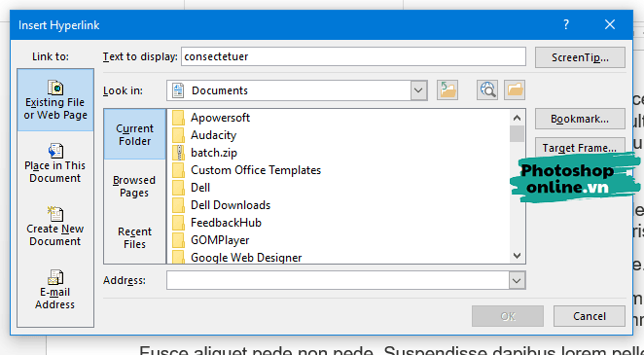The width and height of the screenshot is (644, 355).
Task: Click the batch.zip archive icon
Action: coord(178,153)
